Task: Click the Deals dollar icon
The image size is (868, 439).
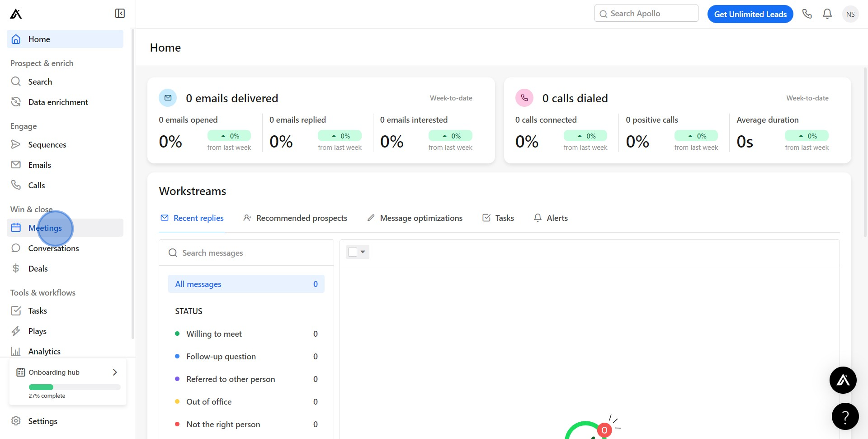Action: pos(16,268)
